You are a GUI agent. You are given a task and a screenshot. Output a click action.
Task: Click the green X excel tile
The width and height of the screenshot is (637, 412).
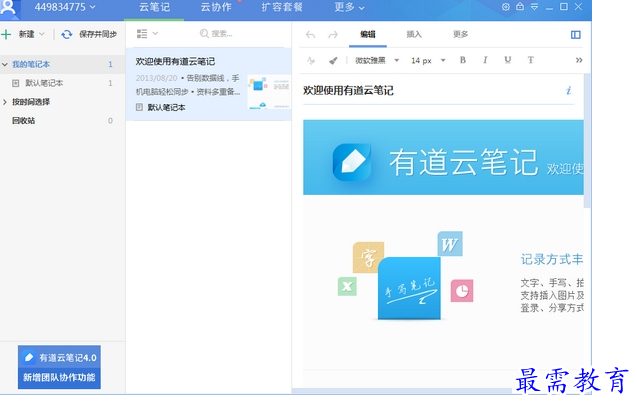point(347,286)
